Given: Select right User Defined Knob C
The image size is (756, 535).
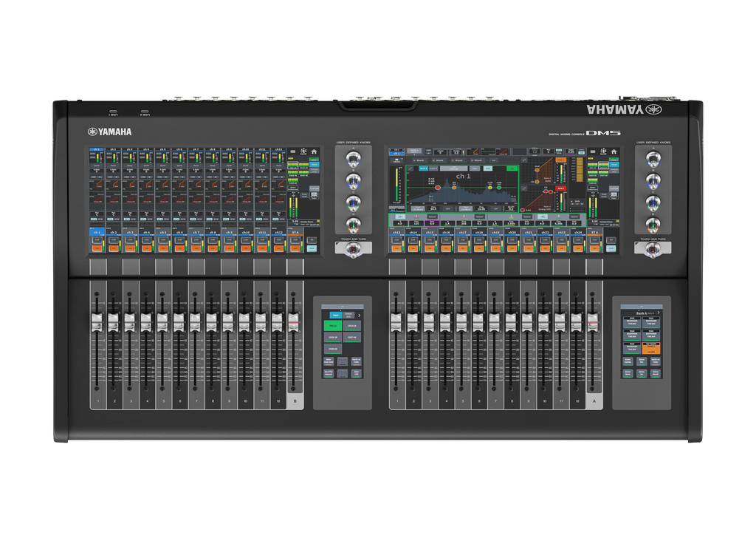Looking at the screenshot, I should click(653, 202).
